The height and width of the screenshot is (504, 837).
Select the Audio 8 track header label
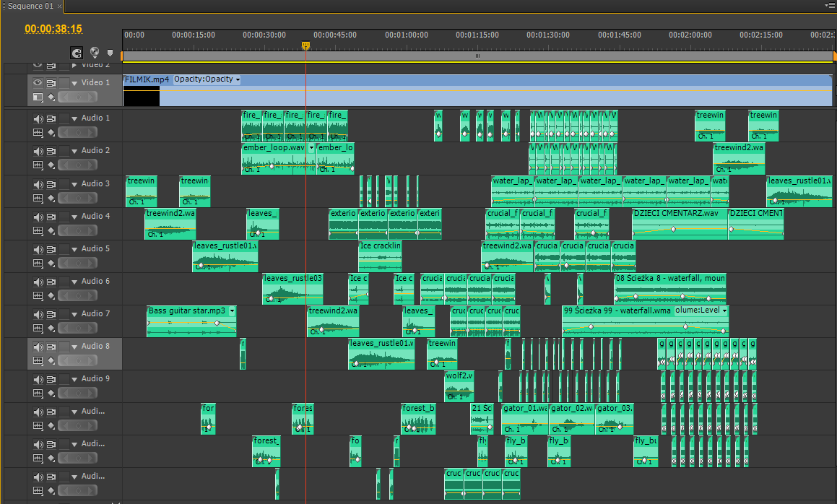point(95,346)
